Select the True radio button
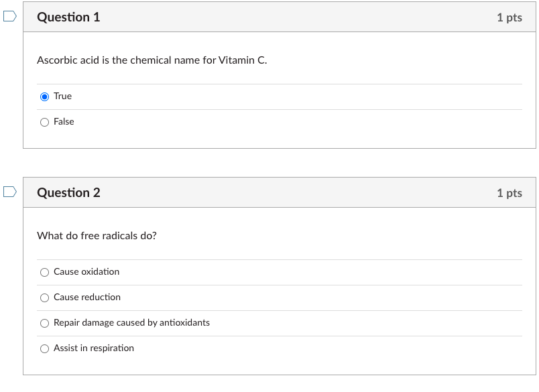Image resolution: width=539 pixels, height=392 pixels. click(45, 96)
